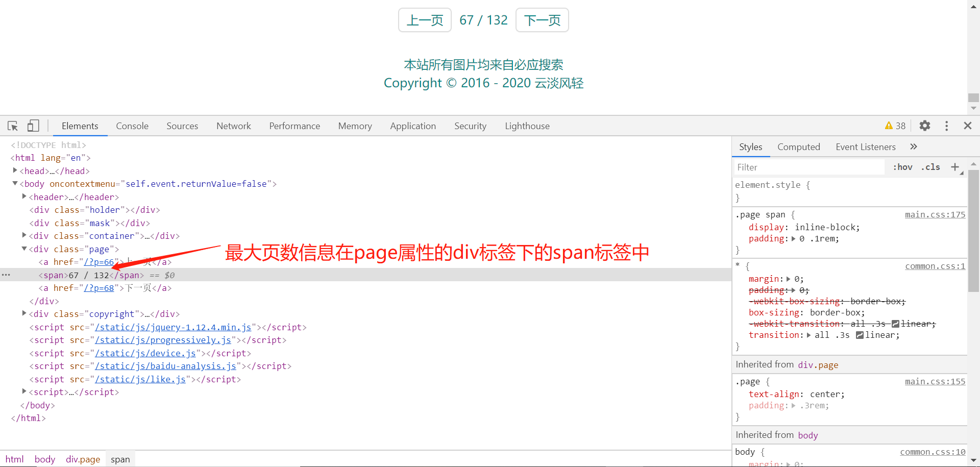Click the Styles pane vertical scrollbar
The height and width of the screenshot is (467, 980).
[973, 231]
